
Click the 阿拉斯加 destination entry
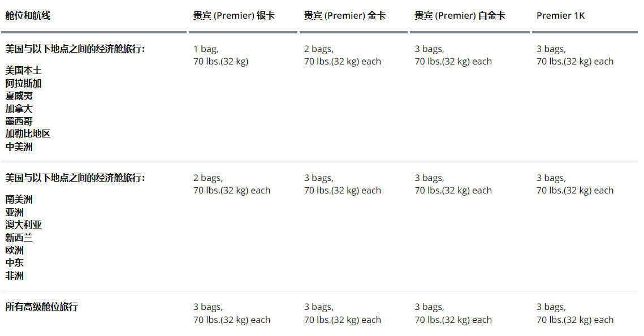coord(23,84)
